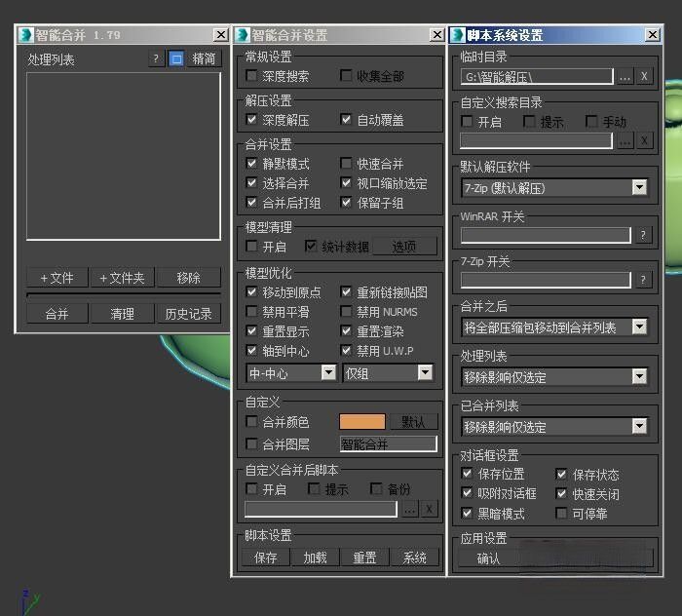Click the browse '...' button for 自定义合并后脚本
The height and width of the screenshot is (616, 682).
tap(410, 510)
